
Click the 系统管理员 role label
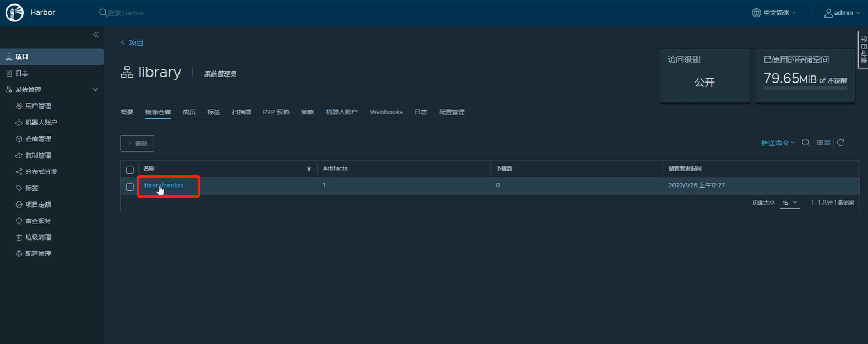[220, 74]
